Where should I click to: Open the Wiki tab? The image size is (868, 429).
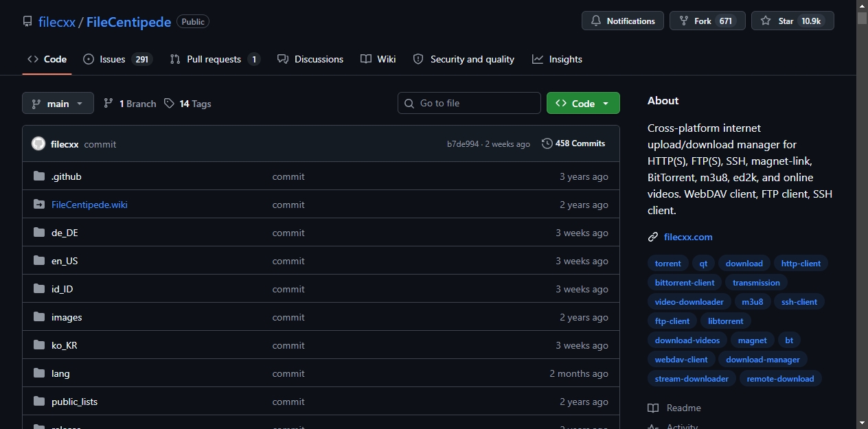[x=378, y=59]
